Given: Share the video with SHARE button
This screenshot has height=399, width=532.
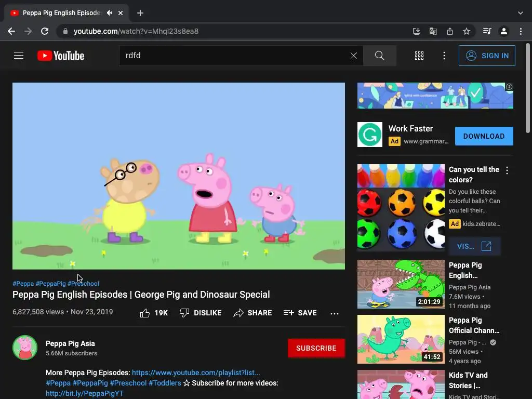Looking at the screenshot, I should point(253,313).
